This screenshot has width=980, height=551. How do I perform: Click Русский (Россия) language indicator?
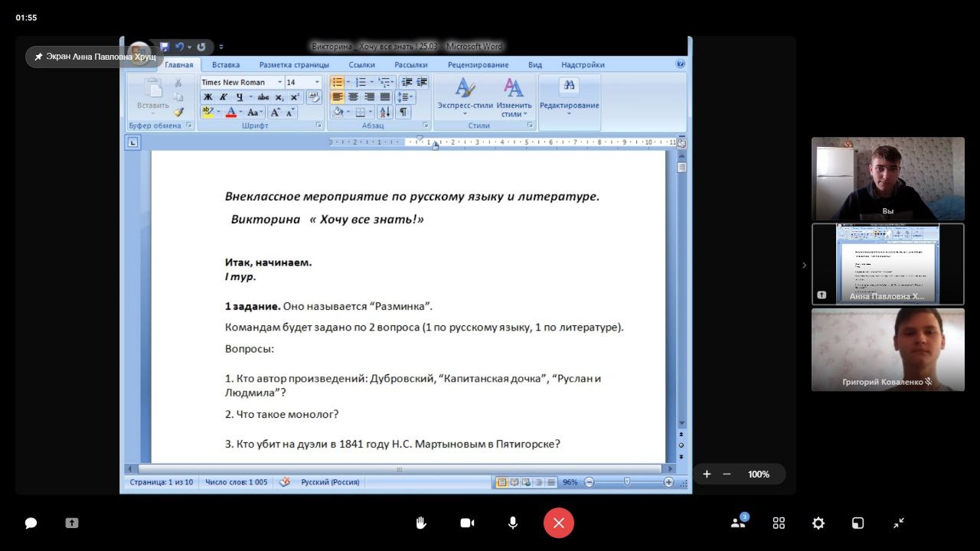click(x=330, y=482)
